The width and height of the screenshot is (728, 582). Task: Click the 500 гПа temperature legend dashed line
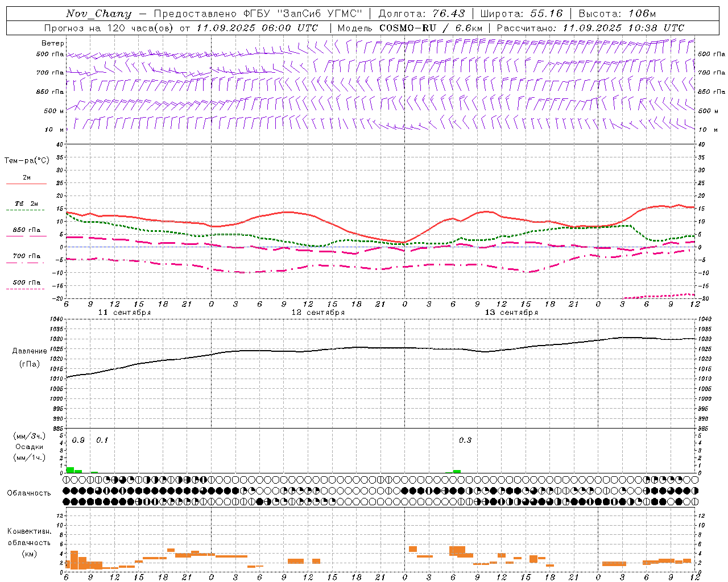pyautogui.click(x=25, y=289)
